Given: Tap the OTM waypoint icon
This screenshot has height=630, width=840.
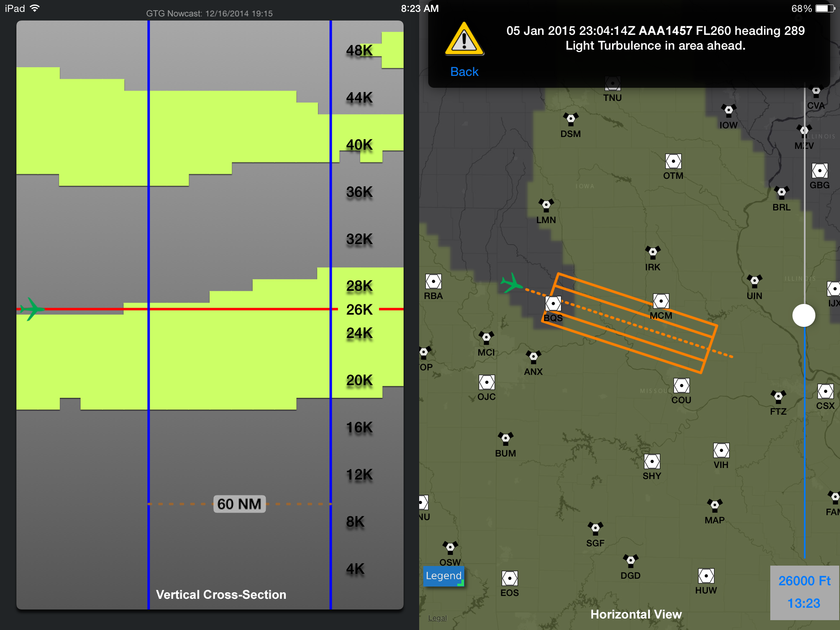Looking at the screenshot, I should (673, 161).
